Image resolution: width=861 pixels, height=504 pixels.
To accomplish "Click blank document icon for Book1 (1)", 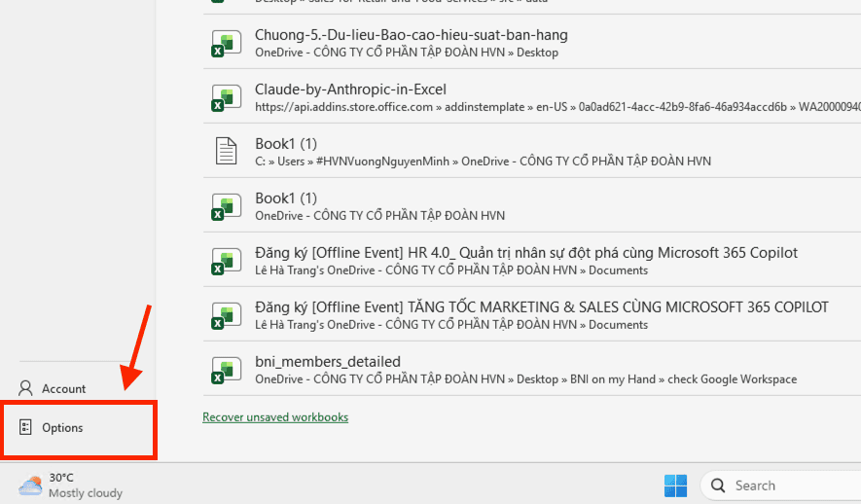I will coord(227,151).
